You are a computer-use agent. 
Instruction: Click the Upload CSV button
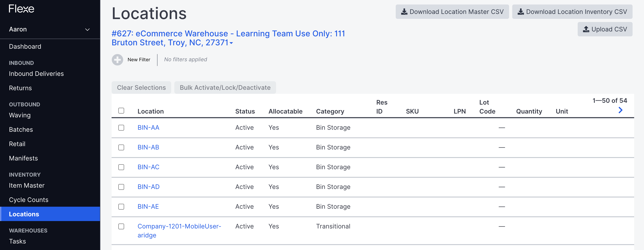click(605, 29)
